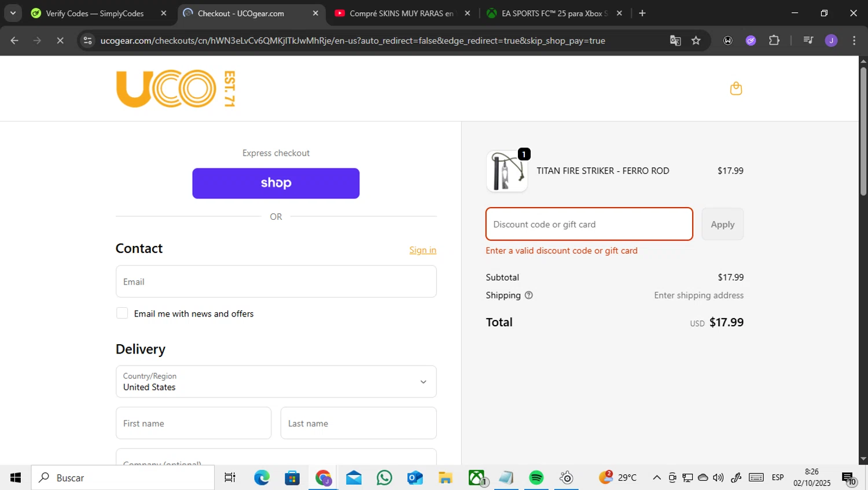Click the Apply discount button
Viewport: 868px width, 490px height.
(723, 224)
